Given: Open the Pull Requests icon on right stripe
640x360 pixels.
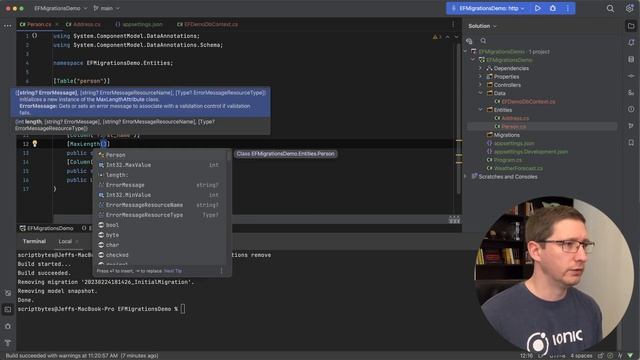Looking at the screenshot, I should click(x=631, y=126).
